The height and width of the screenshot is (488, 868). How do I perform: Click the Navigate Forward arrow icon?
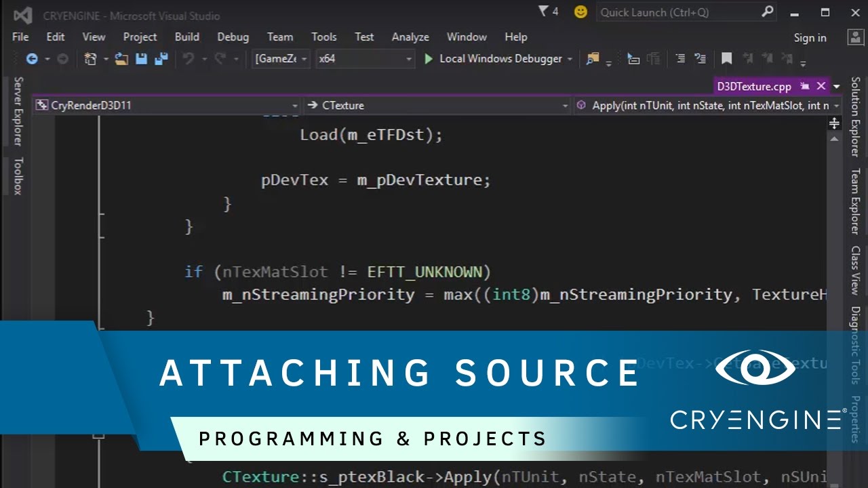click(x=62, y=59)
